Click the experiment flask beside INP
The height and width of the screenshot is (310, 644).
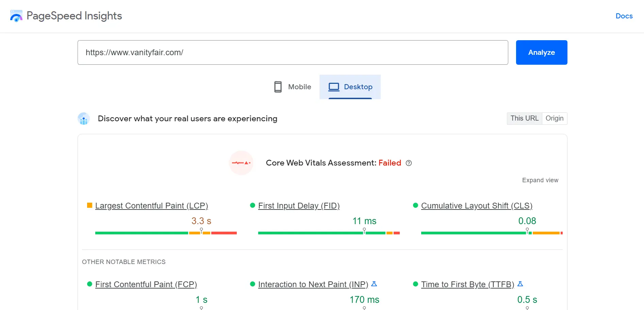[374, 284]
